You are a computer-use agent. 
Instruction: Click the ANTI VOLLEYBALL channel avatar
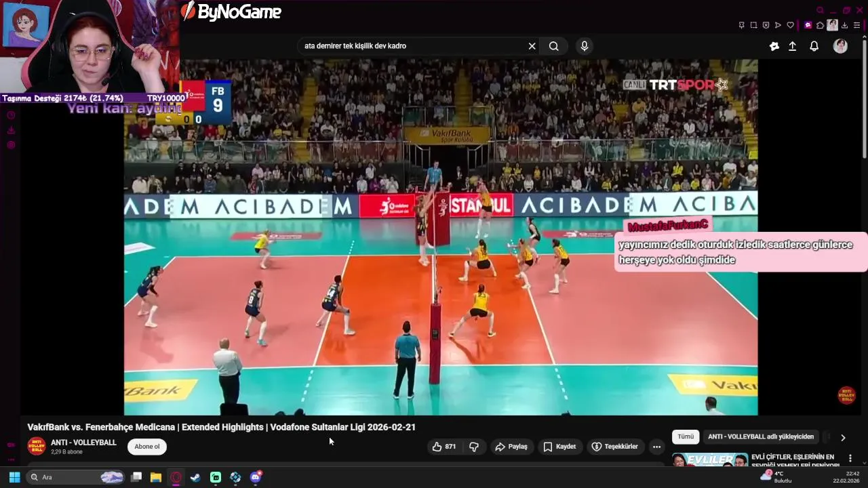coord(37,446)
